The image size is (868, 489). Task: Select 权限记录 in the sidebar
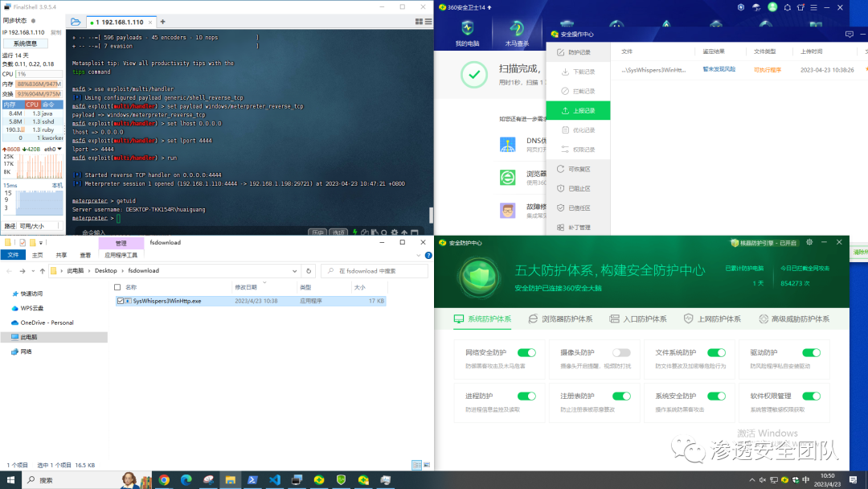tap(579, 150)
